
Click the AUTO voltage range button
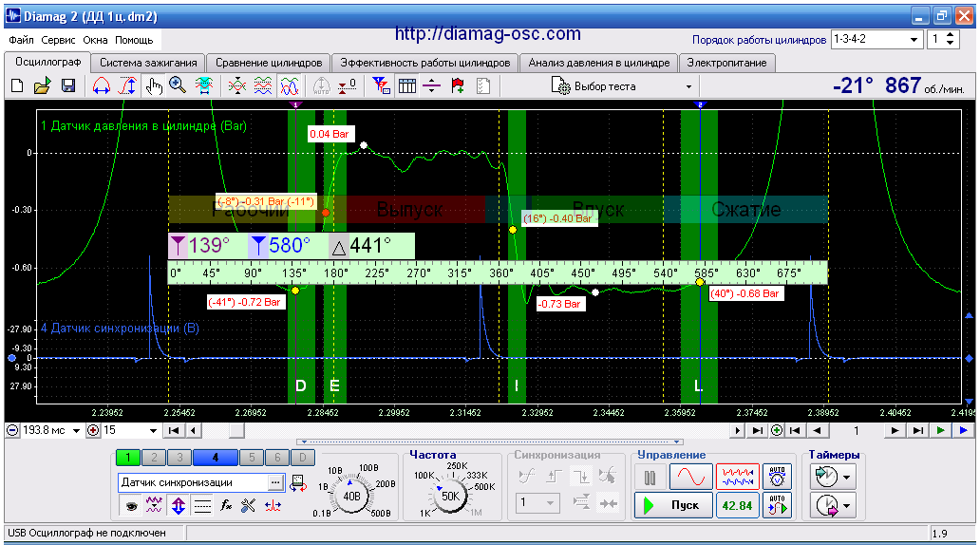click(x=777, y=477)
